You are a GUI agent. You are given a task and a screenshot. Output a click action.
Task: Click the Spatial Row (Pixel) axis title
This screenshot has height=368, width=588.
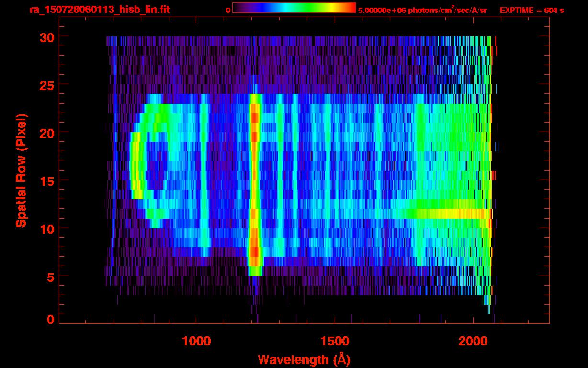point(21,171)
